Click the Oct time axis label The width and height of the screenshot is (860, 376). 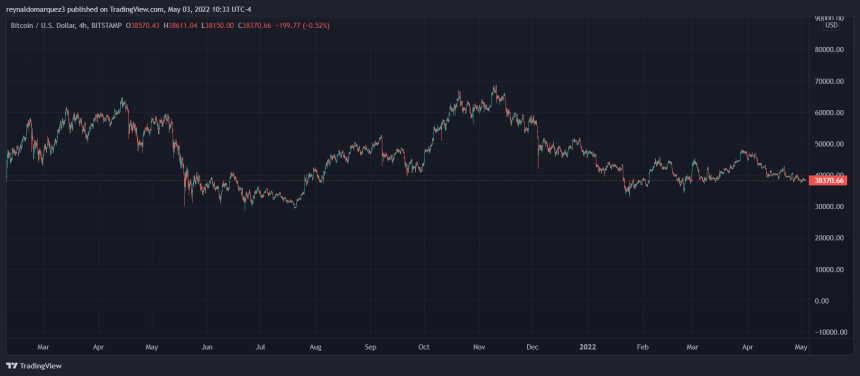(423, 347)
